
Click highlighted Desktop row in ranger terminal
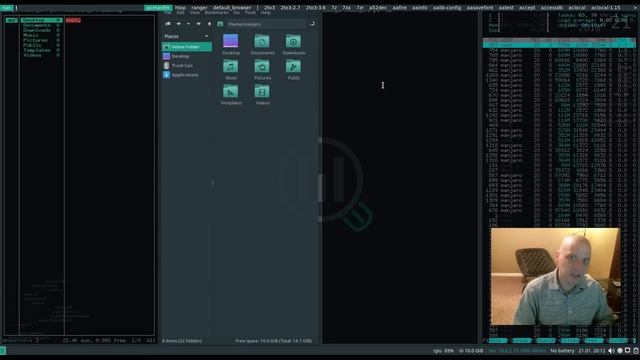pyautogui.click(x=42, y=20)
